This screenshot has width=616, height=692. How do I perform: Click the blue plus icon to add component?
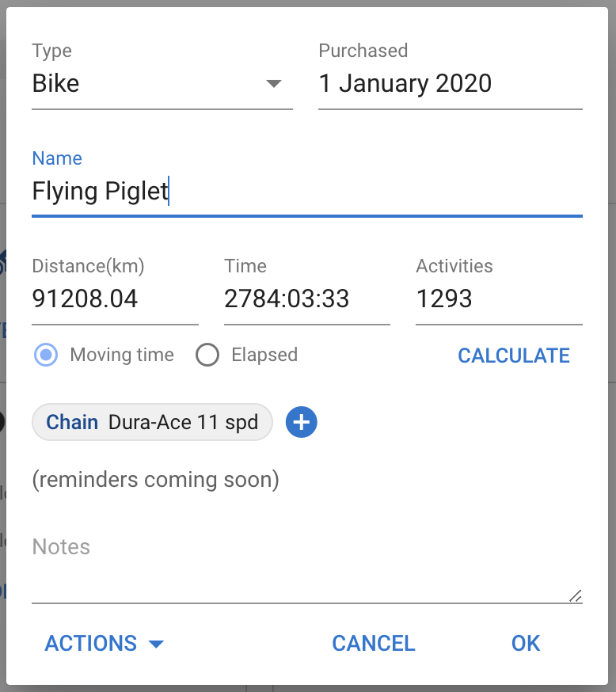(x=301, y=423)
